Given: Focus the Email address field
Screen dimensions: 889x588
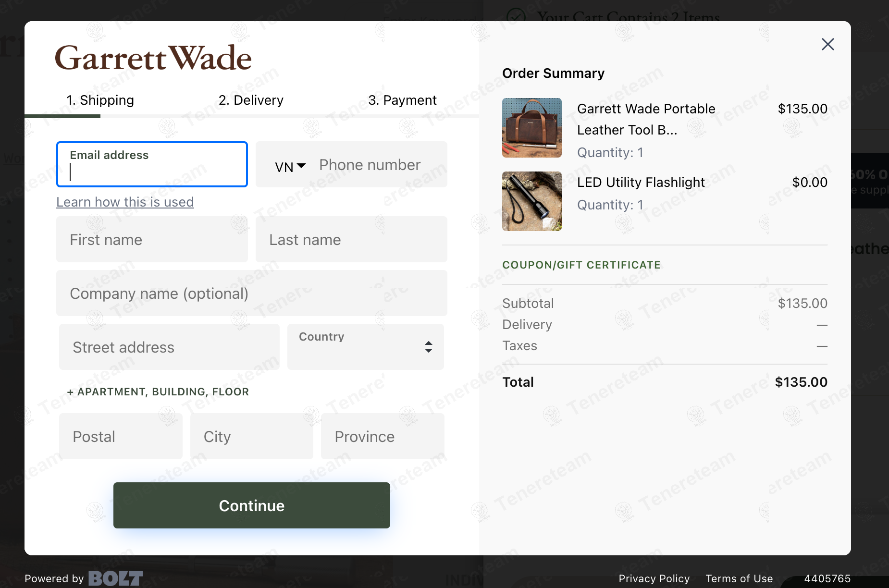Looking at the screenshot, I should coord(152,164).
